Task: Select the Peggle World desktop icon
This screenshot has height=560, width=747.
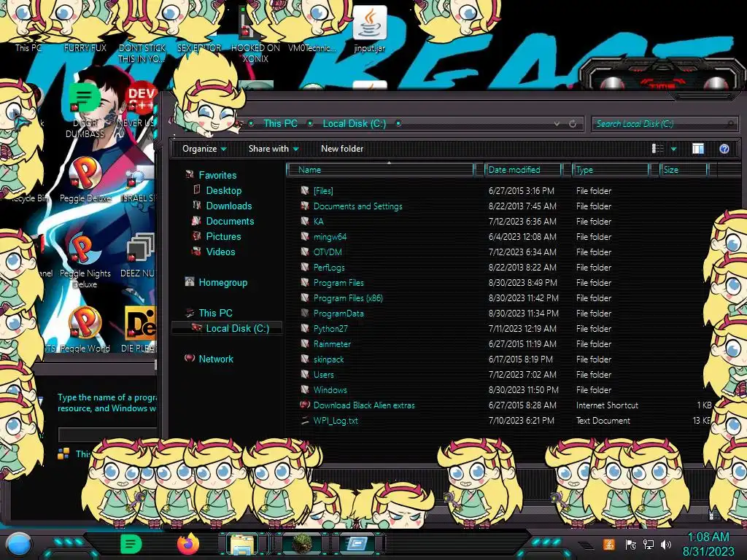Action: pyautogui.click(x=85, y=330)
